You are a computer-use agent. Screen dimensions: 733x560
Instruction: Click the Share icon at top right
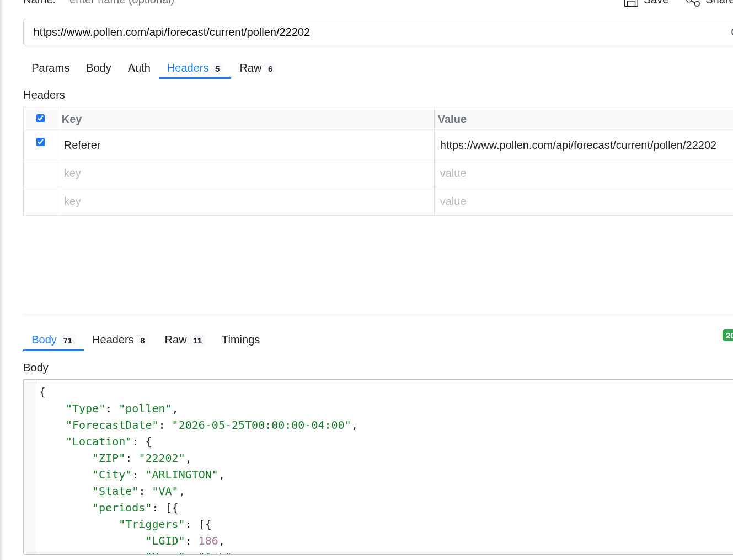click(693, 2)
